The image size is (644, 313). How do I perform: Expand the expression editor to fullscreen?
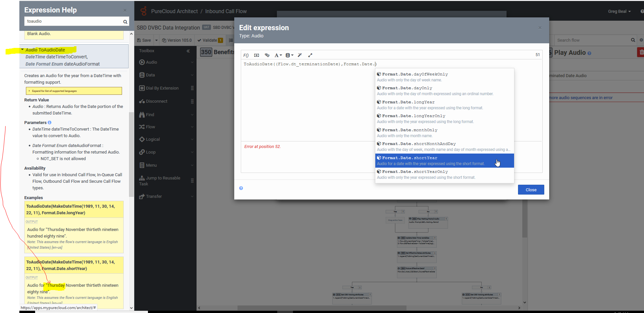(310, 55)
